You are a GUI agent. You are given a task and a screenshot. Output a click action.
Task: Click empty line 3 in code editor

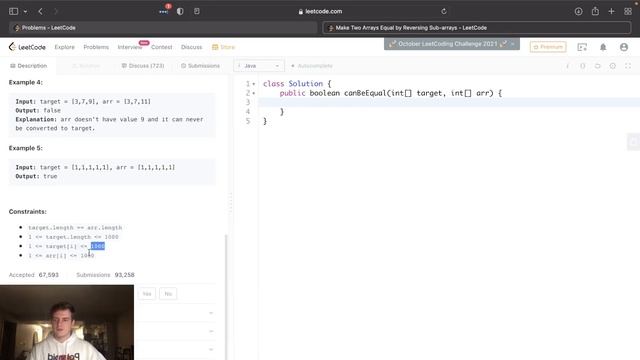click(x=449, y=102)
